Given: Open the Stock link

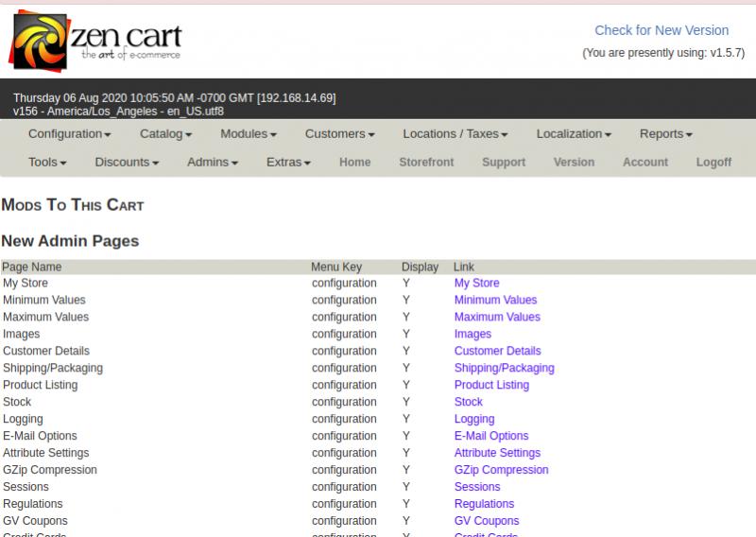Looking at the screenshot, I should 468,402.
